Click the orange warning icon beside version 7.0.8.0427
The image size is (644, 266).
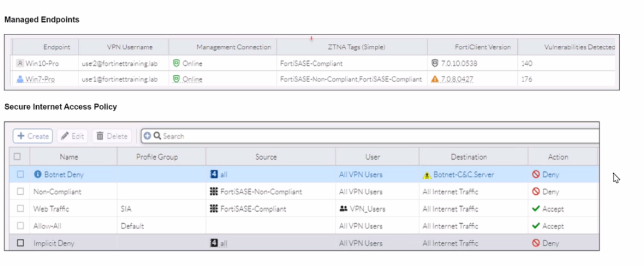[x=435, y=80]
